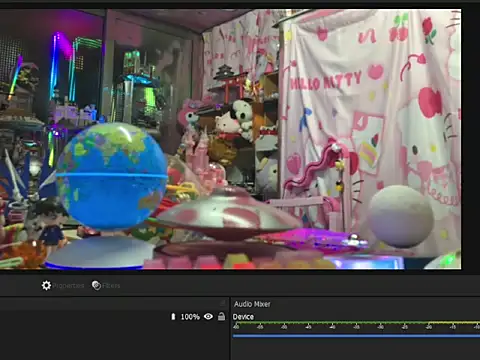This screenshot has width=480, height=360.
Task: Open source Properties via gear icon
Action: click(x=46, y=285)
